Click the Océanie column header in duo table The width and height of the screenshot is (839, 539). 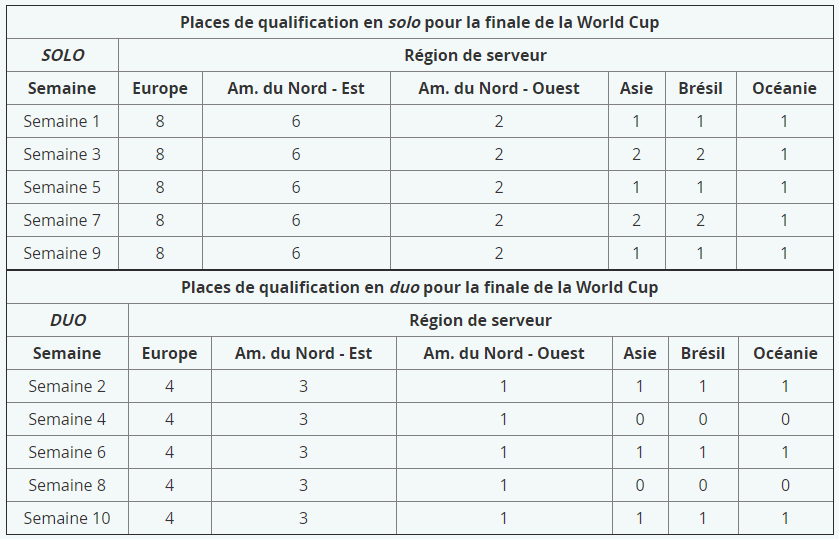(785, 353)
